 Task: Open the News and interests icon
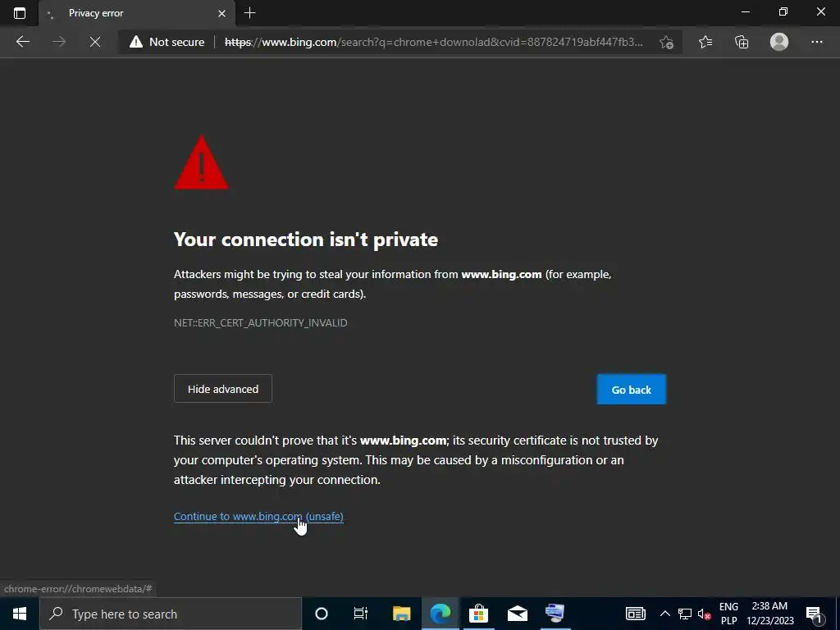click(636, 614)
